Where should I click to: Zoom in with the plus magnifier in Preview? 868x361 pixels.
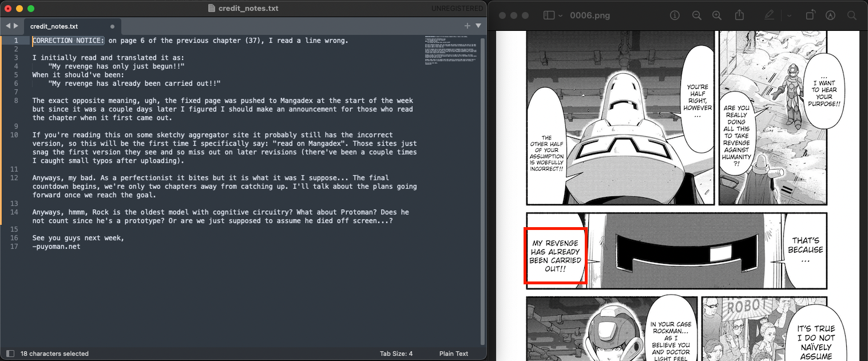point(717,15)
